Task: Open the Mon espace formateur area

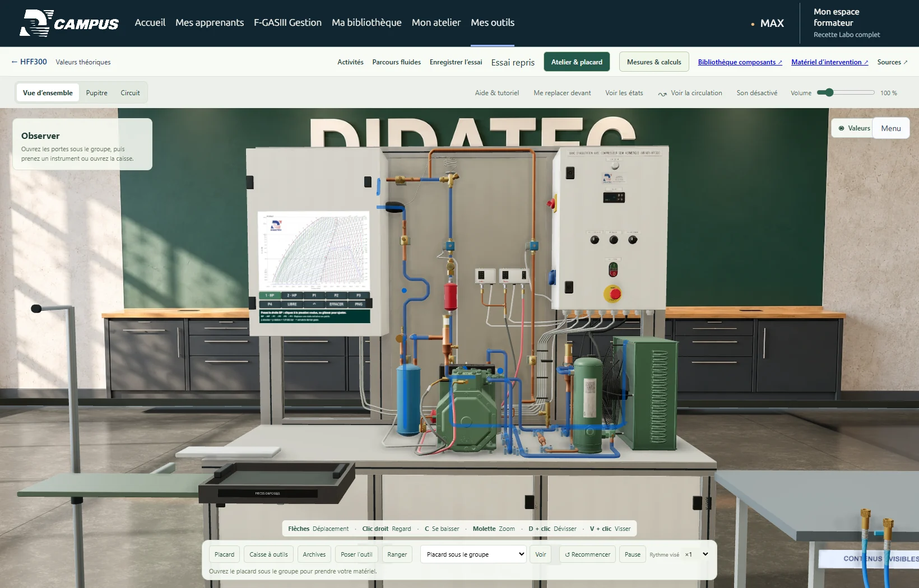Action: pos(847,22)
